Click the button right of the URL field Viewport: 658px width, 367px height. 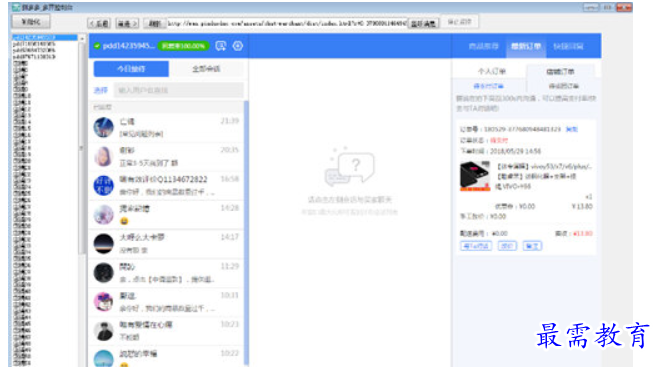(x=423, y=23)
